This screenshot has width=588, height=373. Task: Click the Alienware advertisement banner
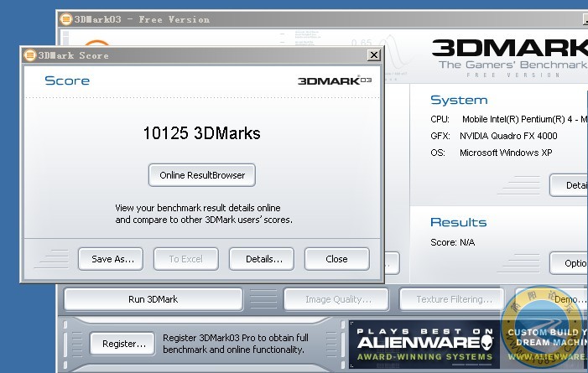coord(468,345)
